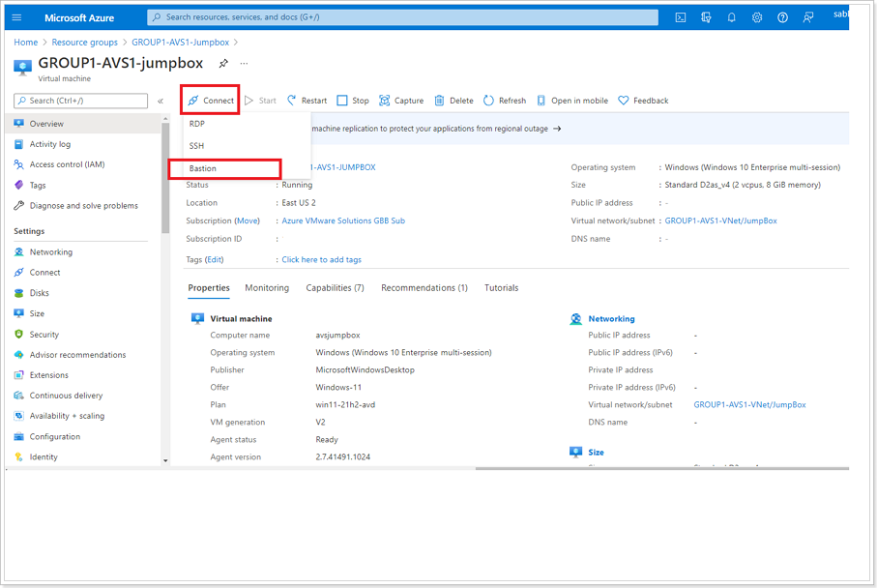Screen dimensions: 877x588
Task: Open the help question mark icon
Action: coord(782,17)
